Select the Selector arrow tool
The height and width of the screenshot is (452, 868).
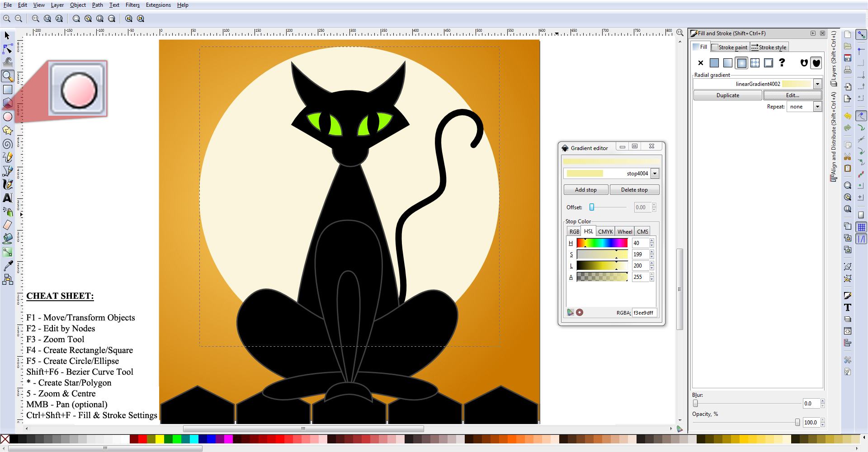[x=7, y=35]
